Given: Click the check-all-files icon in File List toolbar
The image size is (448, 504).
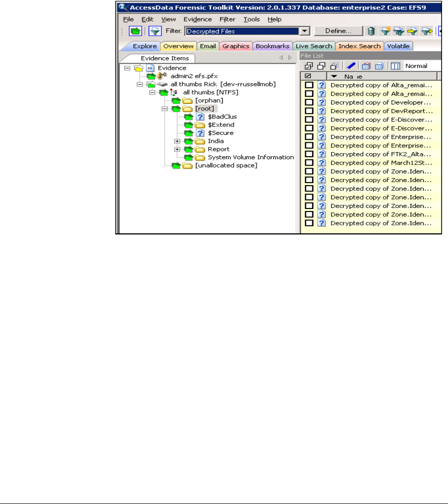Looking at the screenshot, I should 309,66.
